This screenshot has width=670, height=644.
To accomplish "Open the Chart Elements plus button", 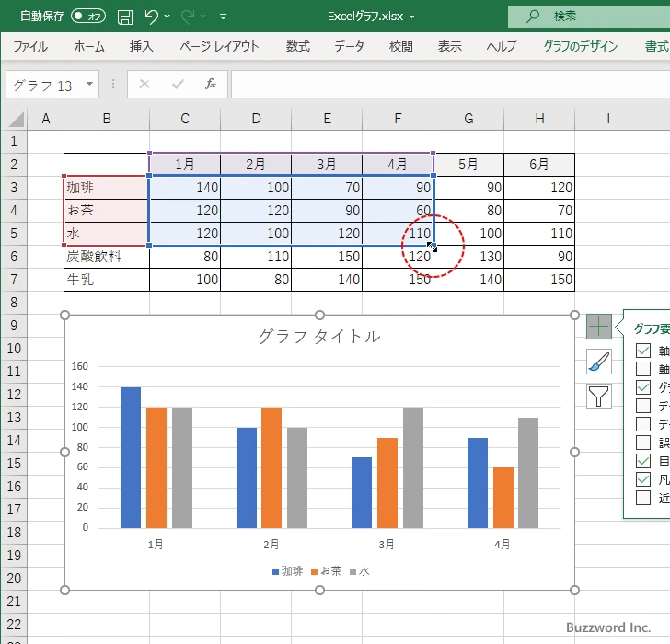I will coord(598,326).
